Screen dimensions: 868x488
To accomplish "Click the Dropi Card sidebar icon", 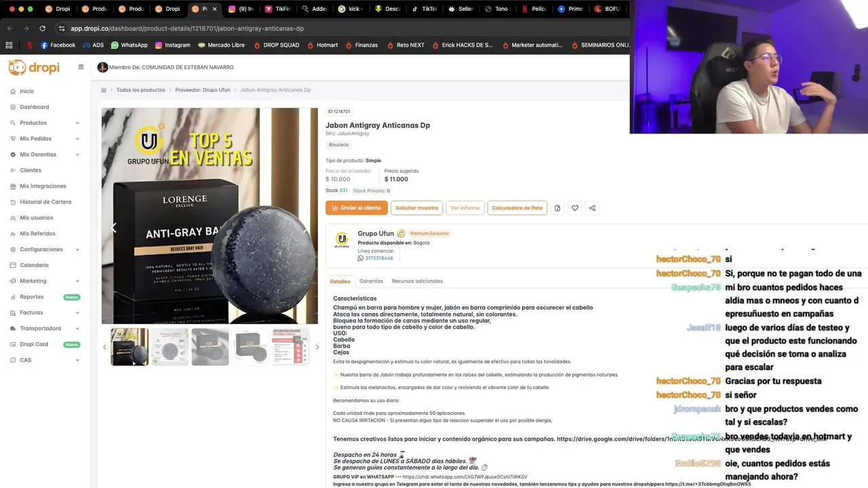I will [x=13, y=344].
